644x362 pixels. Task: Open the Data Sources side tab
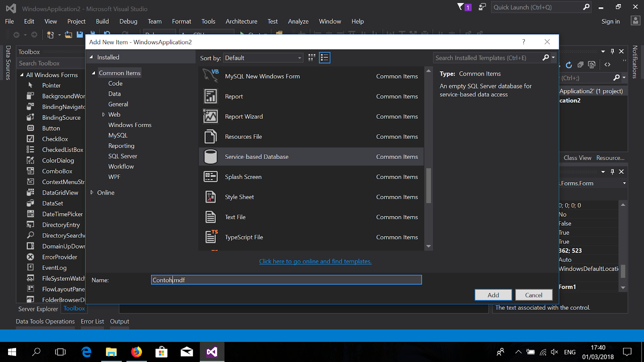coord(8,62)
